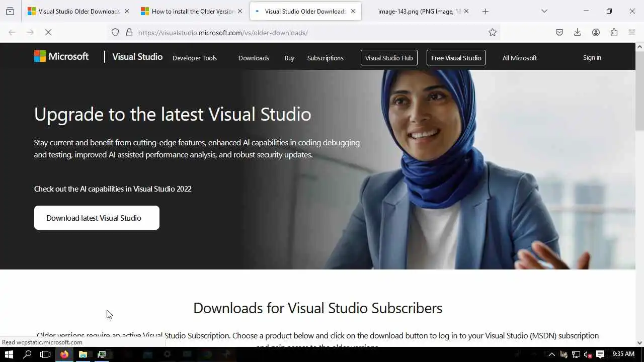644x362 pixels.
Task: Click Upgrade to the latest Visual Studio heading
Action: click(173, 114)
